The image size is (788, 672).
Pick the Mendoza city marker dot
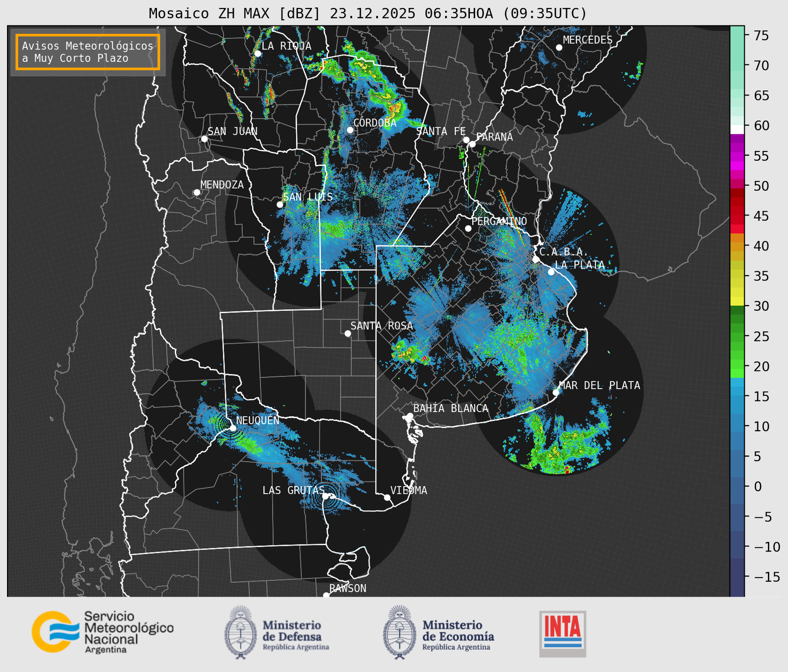[197, 193]
